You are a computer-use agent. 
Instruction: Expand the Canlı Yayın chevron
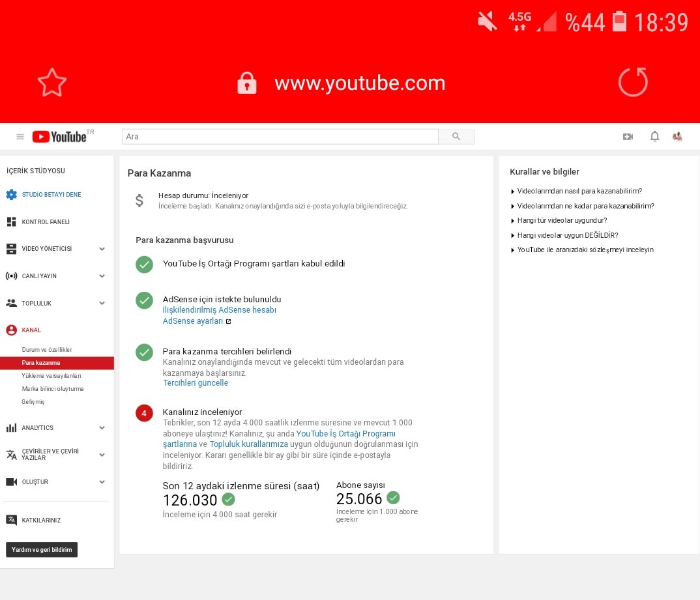coord(102,276)
